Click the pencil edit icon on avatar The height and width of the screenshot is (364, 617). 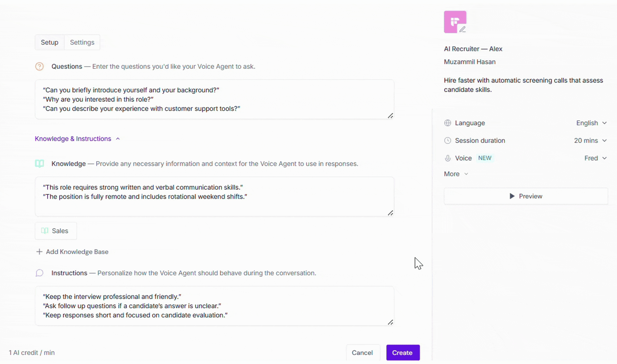tap(462, 29)
